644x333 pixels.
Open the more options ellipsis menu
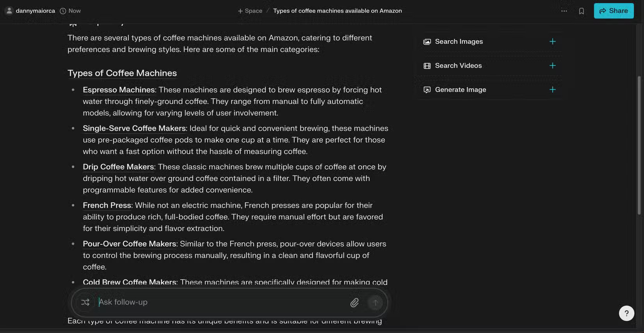pyautogui.click(x=564, y=11)
